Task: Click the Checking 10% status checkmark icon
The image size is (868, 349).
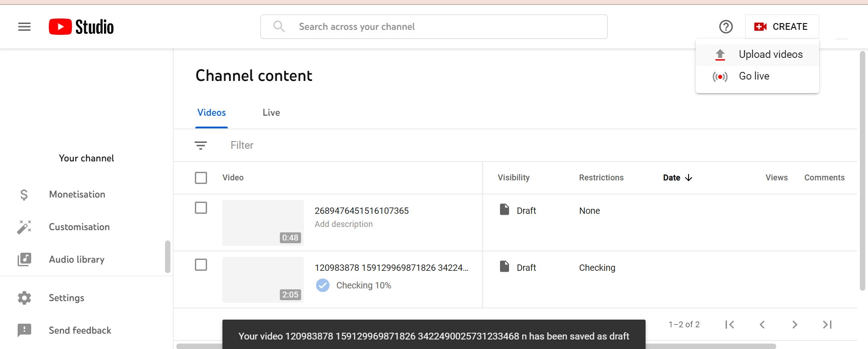Action: coord(323,285)
